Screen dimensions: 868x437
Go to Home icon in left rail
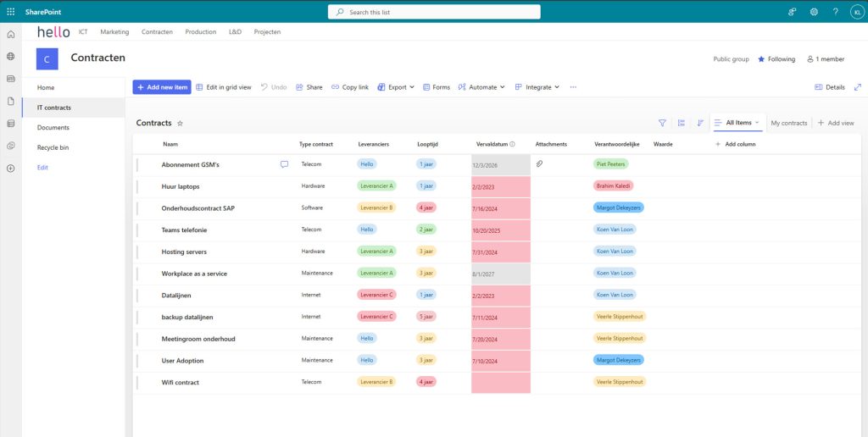pos(10,34)
